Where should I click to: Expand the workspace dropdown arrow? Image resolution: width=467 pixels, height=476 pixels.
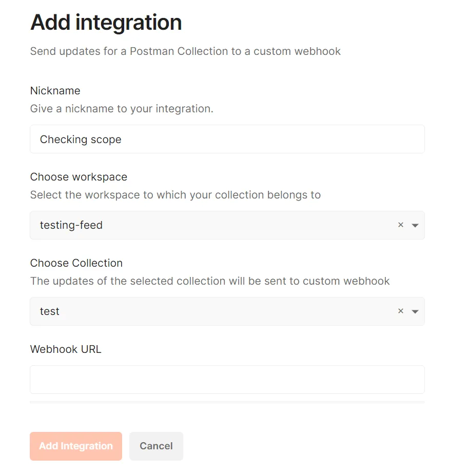point(415,225)
